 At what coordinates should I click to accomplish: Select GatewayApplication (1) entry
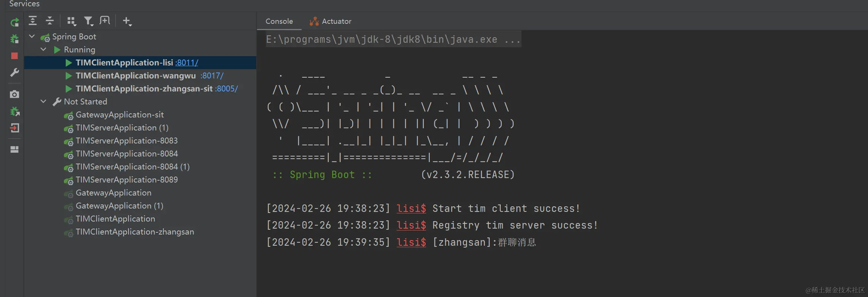click(x=120, y=206)
